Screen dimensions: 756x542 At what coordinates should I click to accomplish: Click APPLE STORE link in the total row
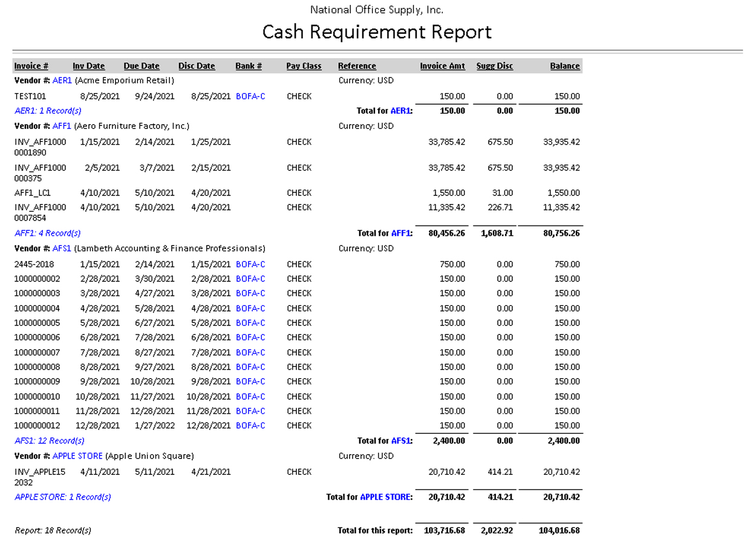coord(386,497)
